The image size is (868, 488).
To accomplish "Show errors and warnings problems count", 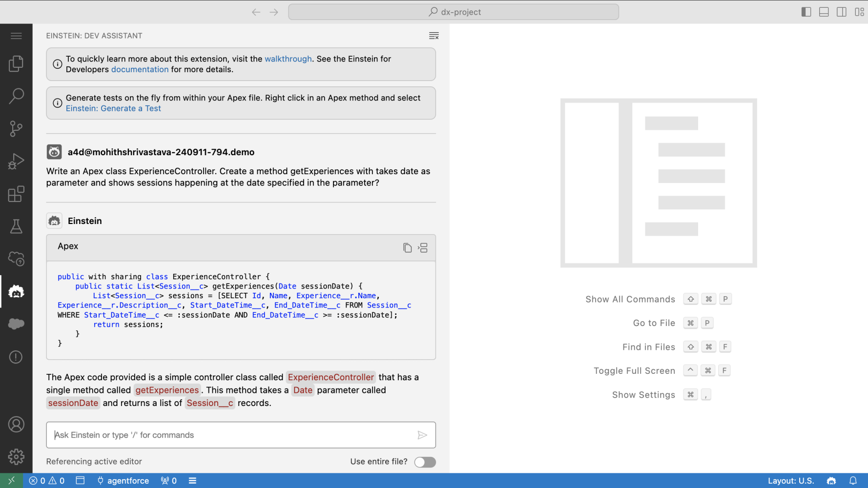I will coord(47,481).
